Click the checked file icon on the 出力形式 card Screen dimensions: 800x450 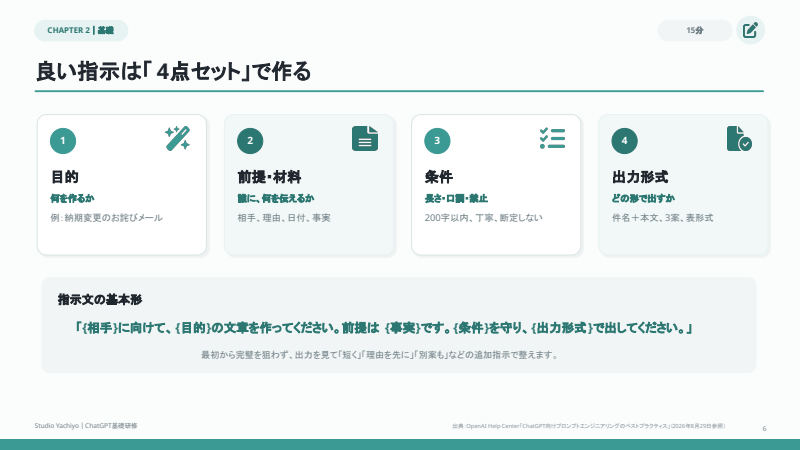tap(739, 138)
